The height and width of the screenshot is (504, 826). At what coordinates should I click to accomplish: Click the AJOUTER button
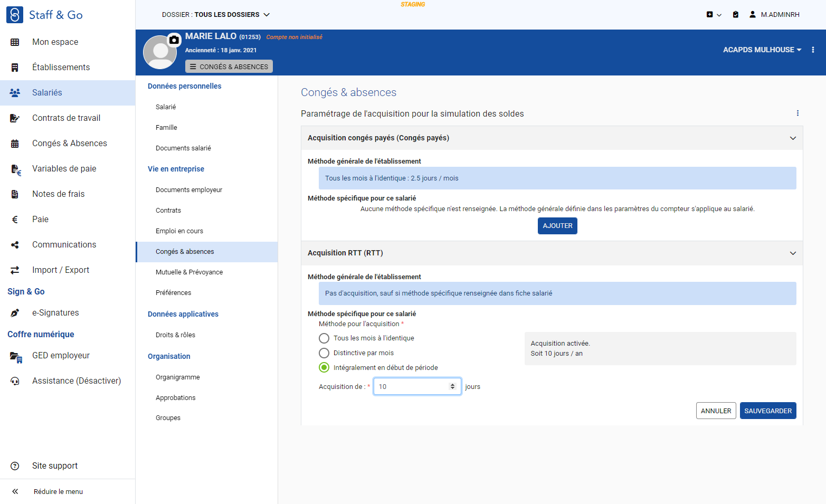click(x=557, y=226)
